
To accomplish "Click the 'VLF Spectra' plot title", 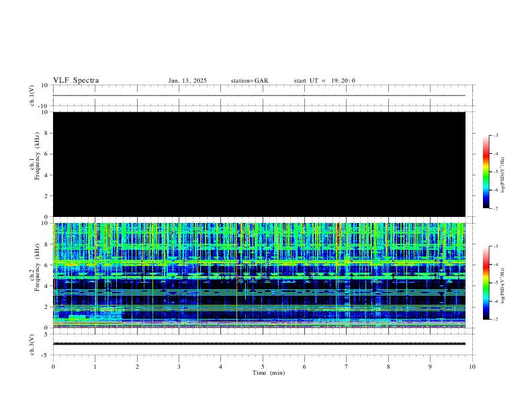I will pos(76,81).
